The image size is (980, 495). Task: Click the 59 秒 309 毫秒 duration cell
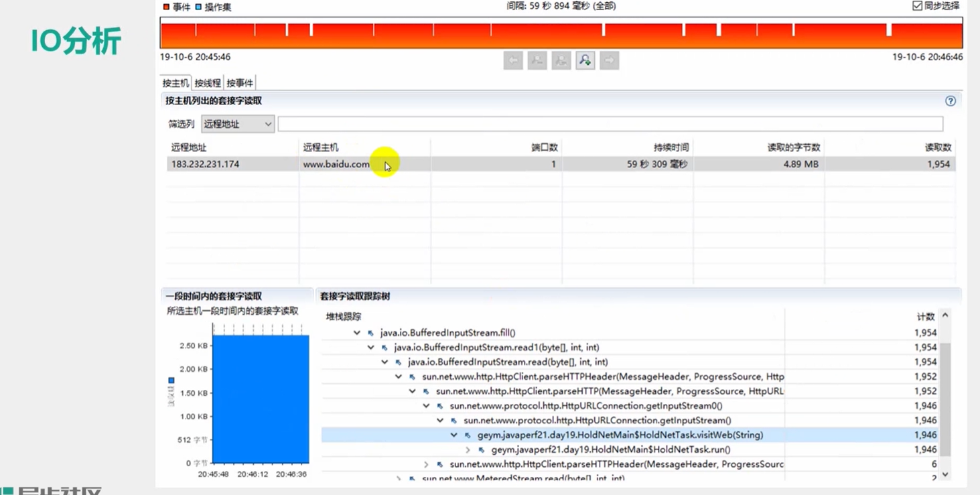(x=657, y=164)
